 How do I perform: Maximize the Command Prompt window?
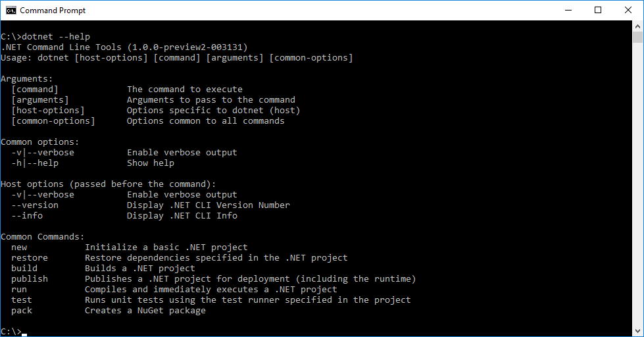pyautogui.click(x=598, y=10)
